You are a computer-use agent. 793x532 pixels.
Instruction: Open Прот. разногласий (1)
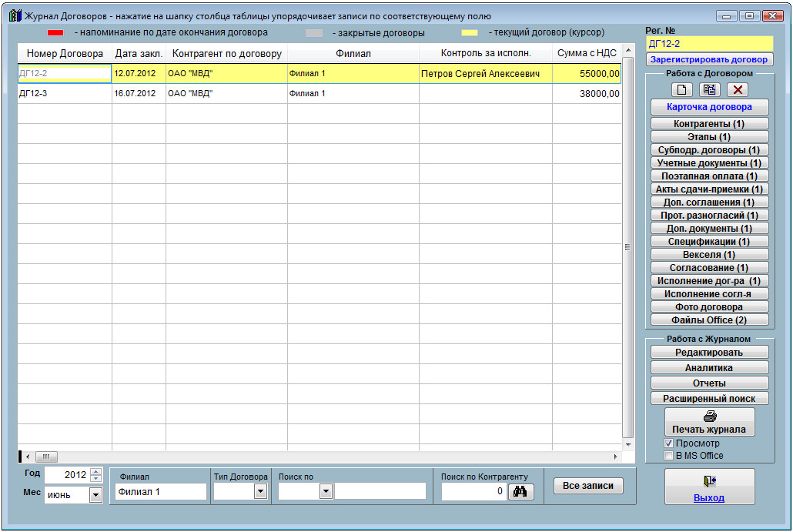click(x=709, y=216)
